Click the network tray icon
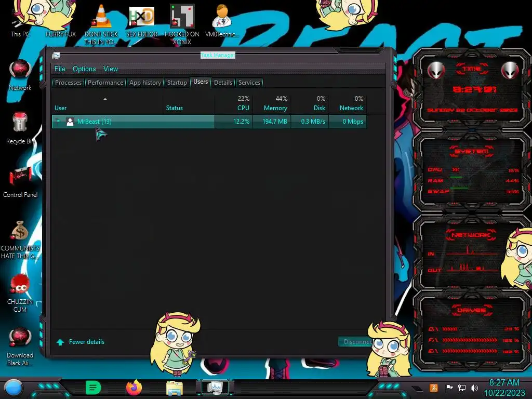 pos(462,388)
